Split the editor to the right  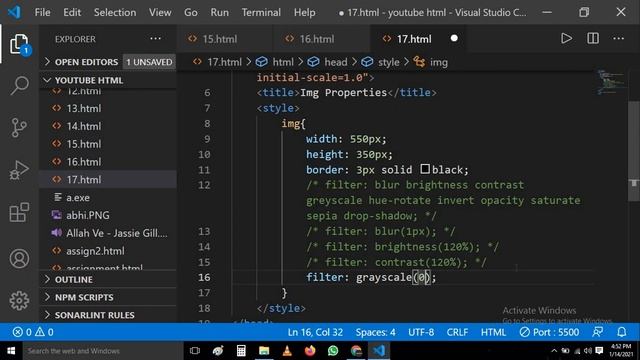[593, 39]
